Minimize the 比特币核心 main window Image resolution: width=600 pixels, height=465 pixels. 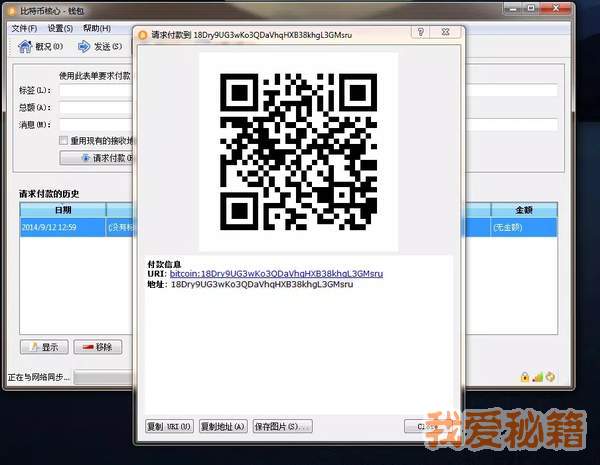tap(513, 8)
